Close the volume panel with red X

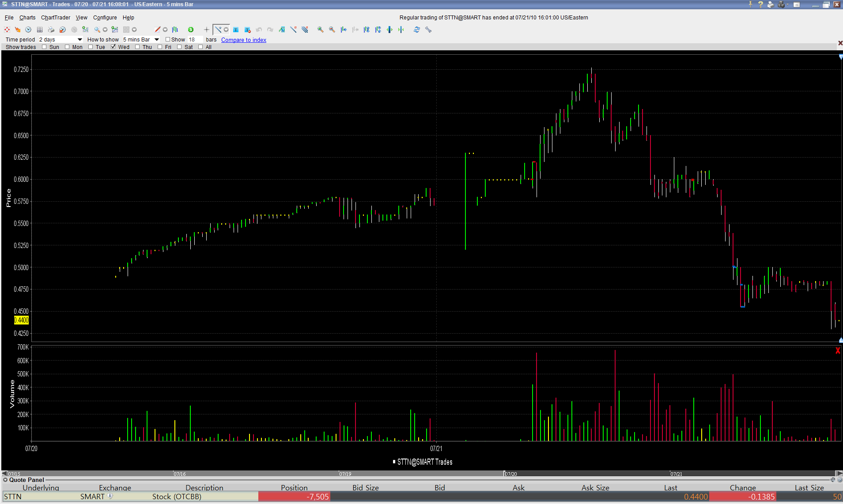(838, 350)
